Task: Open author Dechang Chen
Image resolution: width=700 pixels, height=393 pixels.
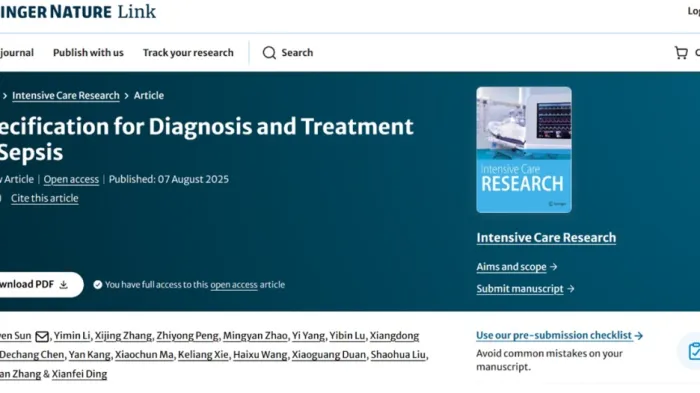Action: 32,355
